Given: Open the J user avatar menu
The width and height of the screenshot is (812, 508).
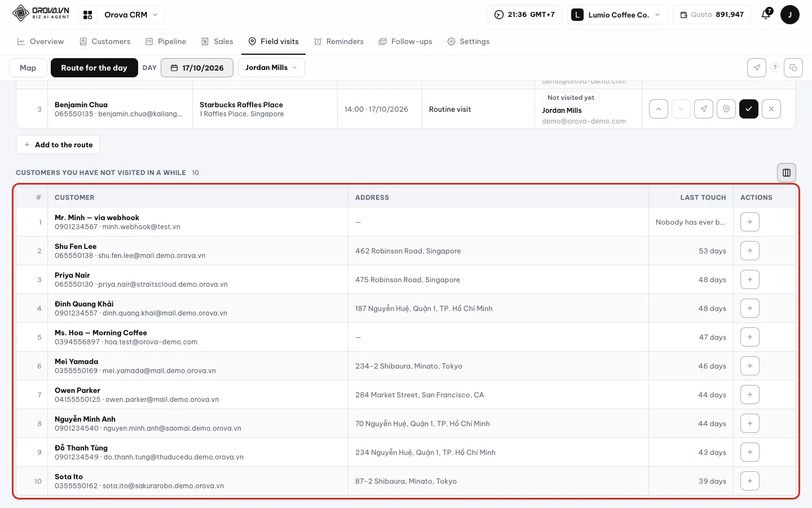Looking at the screenshot, I should click(x=790, y=15).
